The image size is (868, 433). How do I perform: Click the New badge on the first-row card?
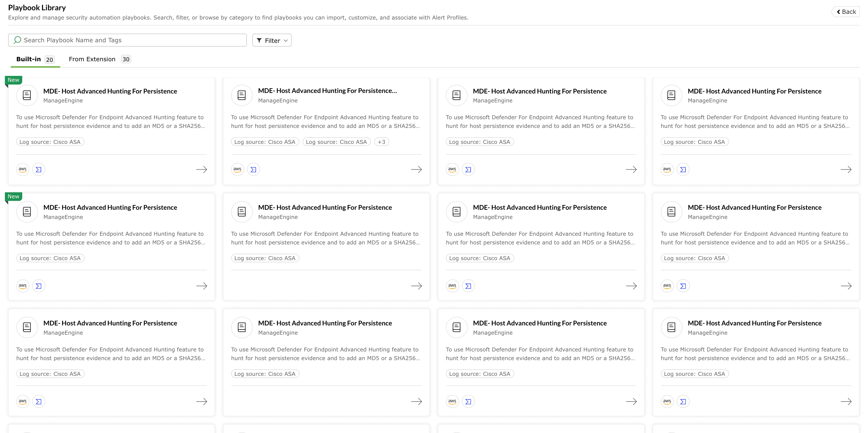click(x=14, y=80)
